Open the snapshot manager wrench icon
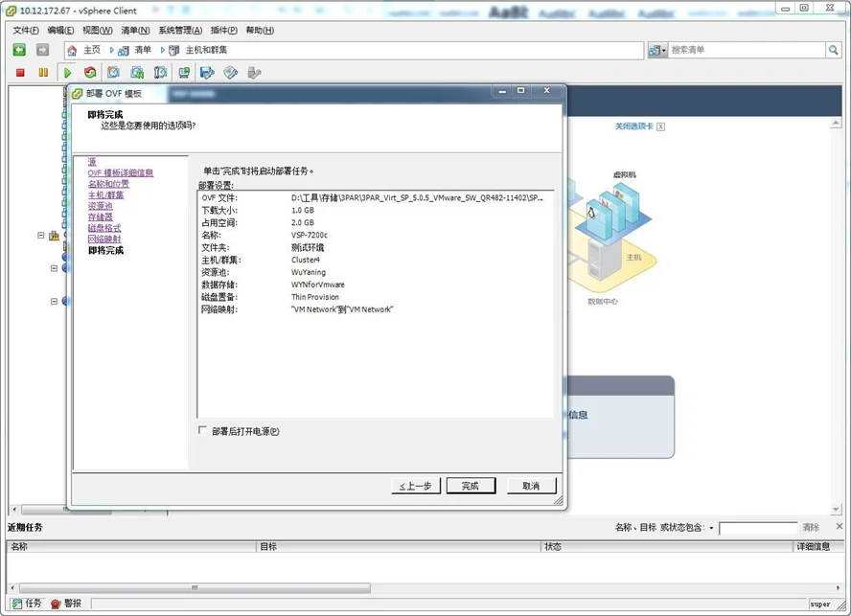This screenshot has width=851, height=616. click(160, 72)
